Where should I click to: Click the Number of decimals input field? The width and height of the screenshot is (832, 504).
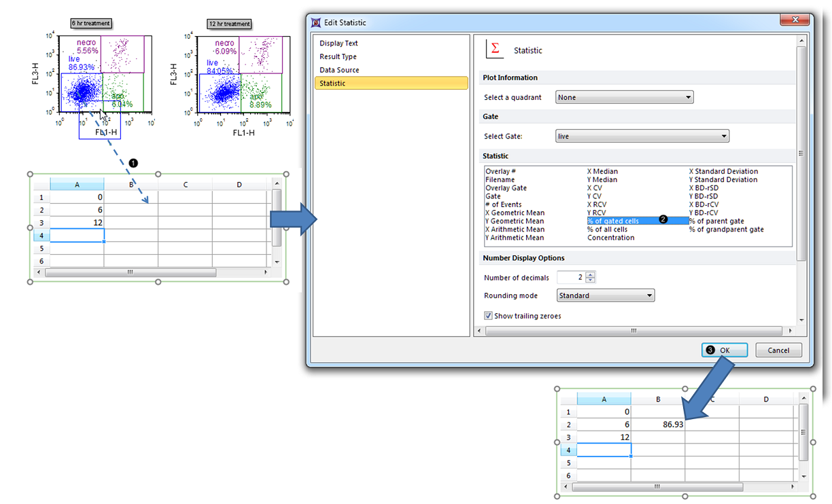coord(570,277)
